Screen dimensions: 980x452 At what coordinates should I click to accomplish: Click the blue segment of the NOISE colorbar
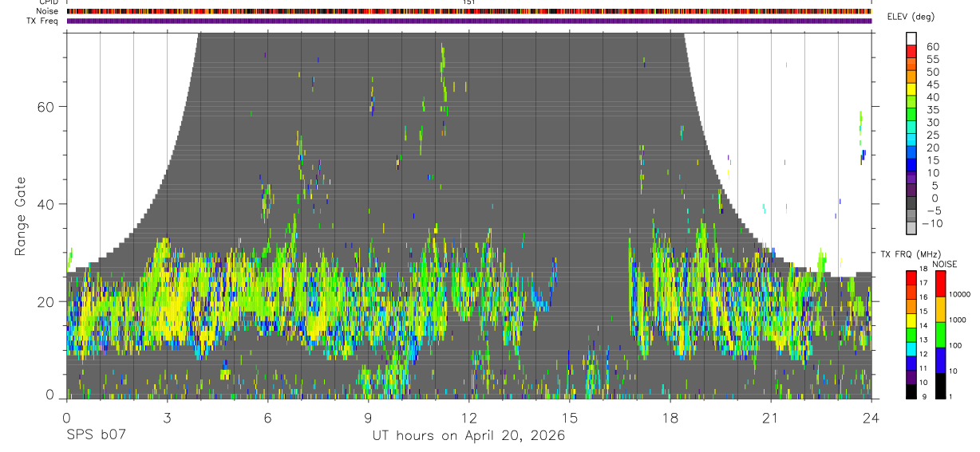940,359
